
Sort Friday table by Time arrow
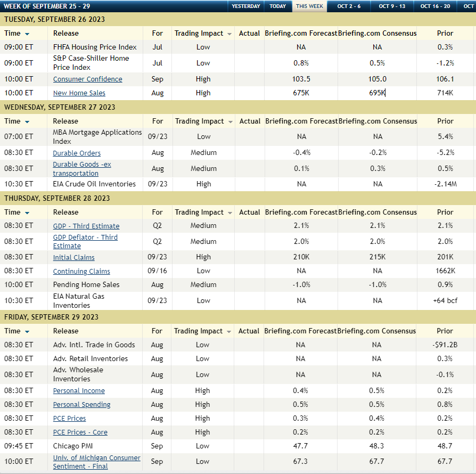pyautogui.click(x=27, y=332)
